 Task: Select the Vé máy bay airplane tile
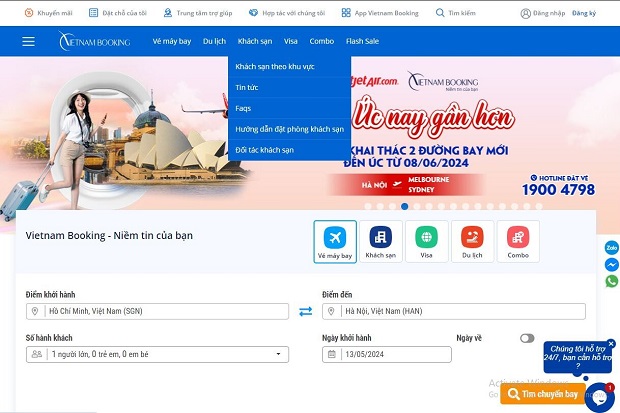pyautogui.click(x=335, y=242)
